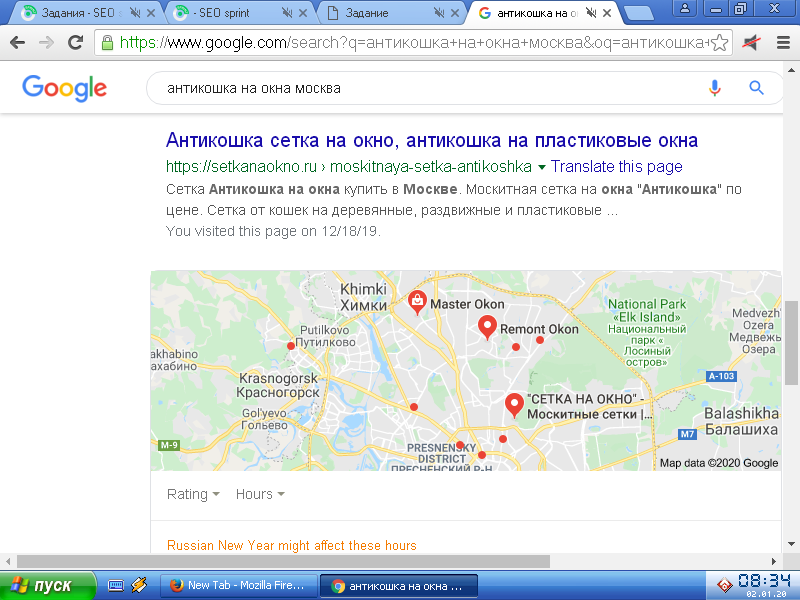Open the Антикошка сетка на окно result title
The image size is (800, 600).
click(432, 140)
